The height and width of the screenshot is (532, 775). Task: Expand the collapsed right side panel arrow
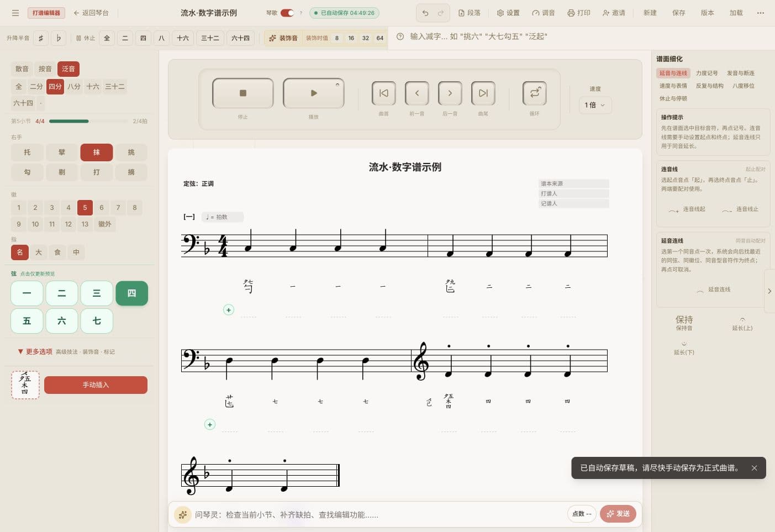(769, 291)
